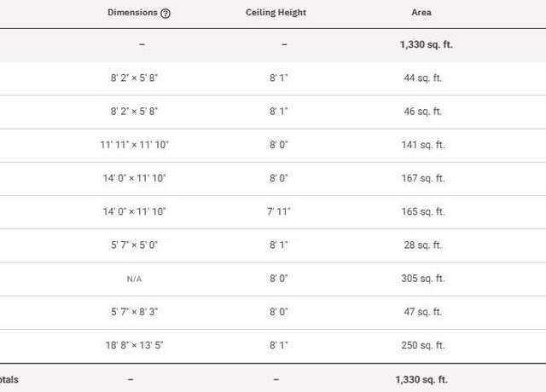Select the 167 sq. ft. area cell

pos(423,178)
